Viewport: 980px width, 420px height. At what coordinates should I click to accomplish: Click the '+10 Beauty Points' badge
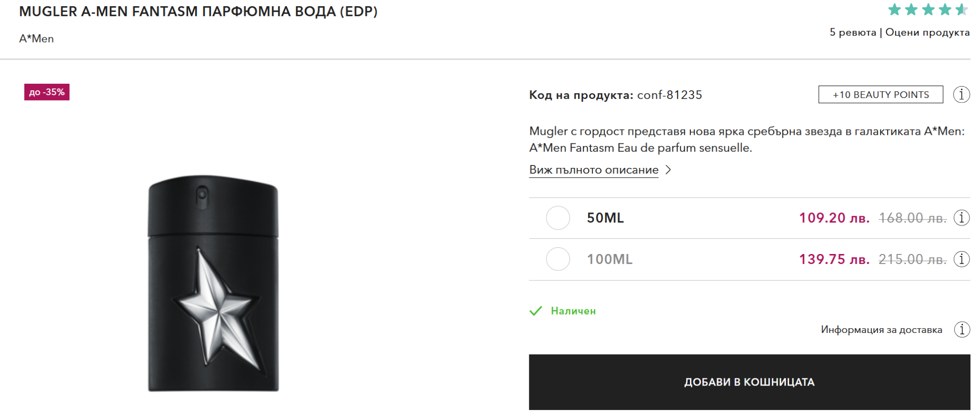tap(880, 95)
